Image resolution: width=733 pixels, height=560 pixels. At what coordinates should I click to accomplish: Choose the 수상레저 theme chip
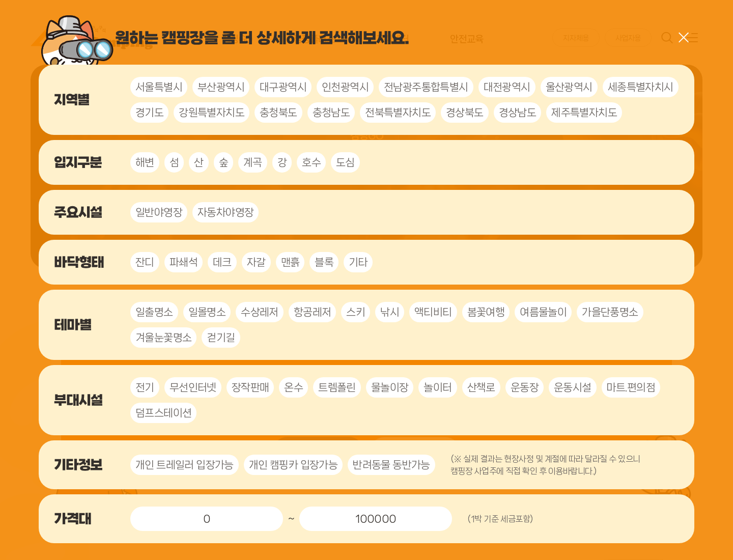(260, 312)
